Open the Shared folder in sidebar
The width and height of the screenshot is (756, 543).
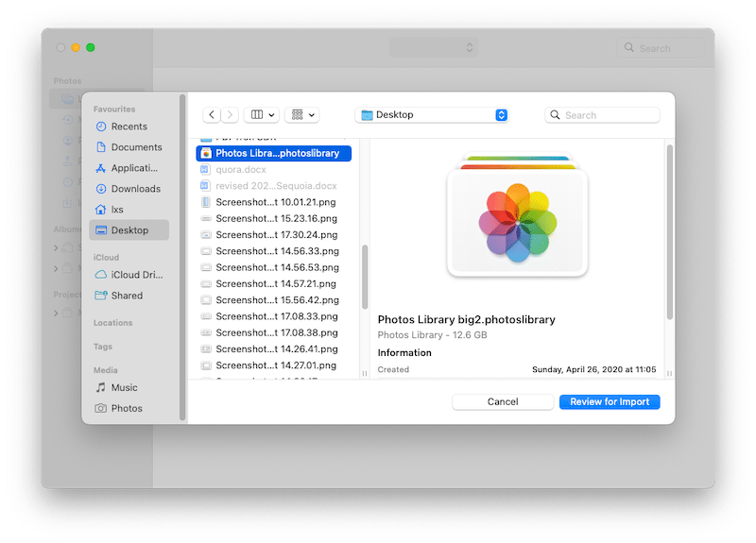tap(129, 296)
